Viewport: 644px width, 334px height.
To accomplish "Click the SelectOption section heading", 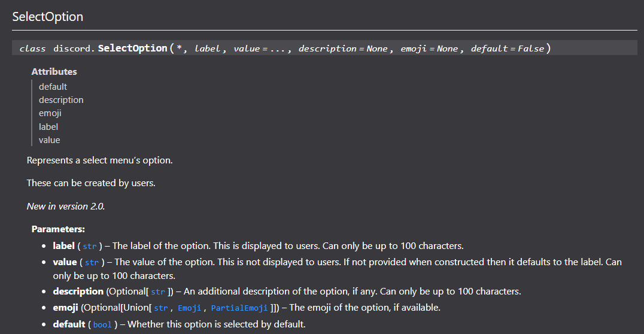I will [x=48, y=16].
